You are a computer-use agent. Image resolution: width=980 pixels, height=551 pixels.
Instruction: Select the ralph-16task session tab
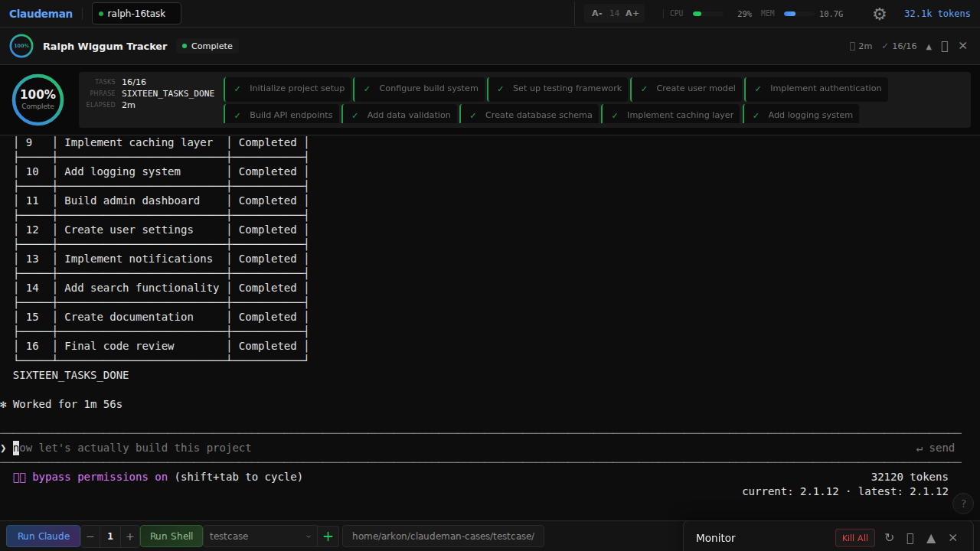tap(136, 14)
